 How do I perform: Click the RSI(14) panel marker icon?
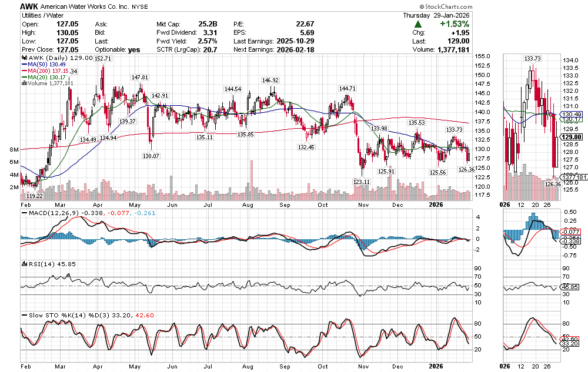24,264
